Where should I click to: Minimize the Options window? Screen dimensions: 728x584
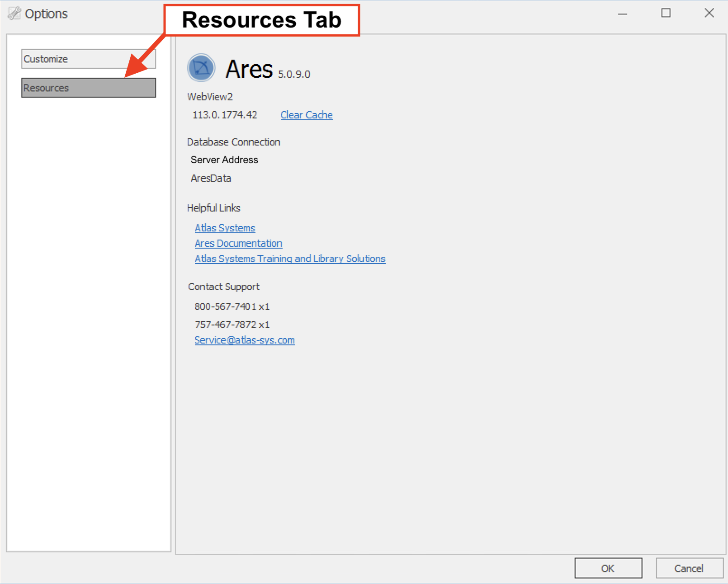(x=622, y=14)
